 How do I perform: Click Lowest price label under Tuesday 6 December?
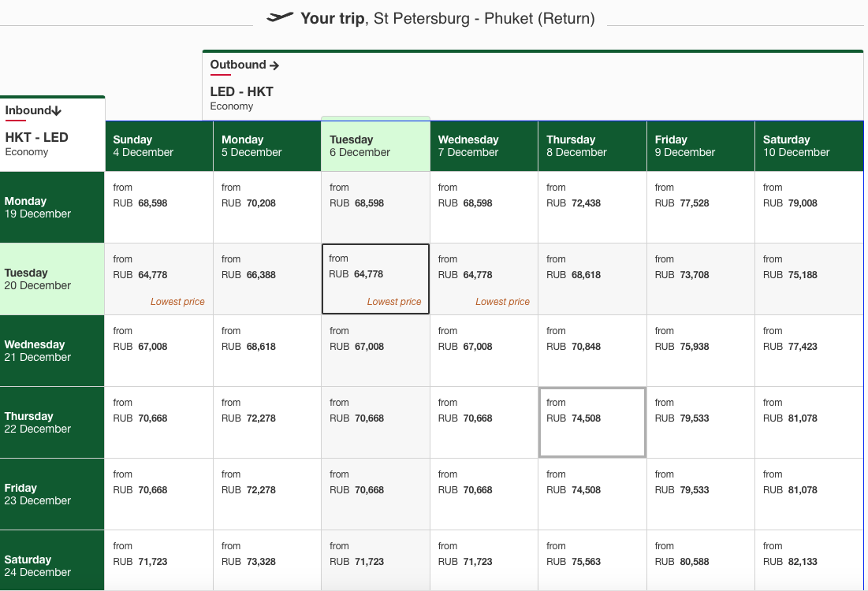tap(394, 302)
